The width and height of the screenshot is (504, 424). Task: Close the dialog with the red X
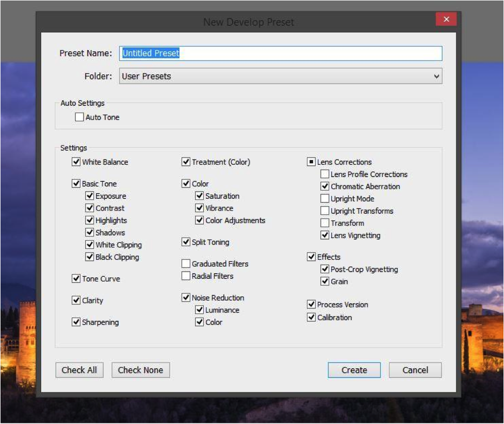(x=446, y=19)
